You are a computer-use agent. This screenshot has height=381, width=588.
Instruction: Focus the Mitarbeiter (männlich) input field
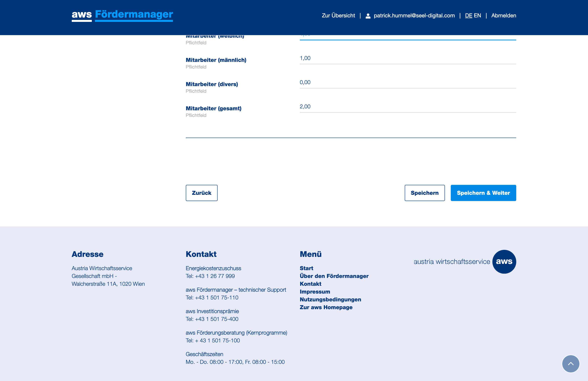(x=408, y=58)
